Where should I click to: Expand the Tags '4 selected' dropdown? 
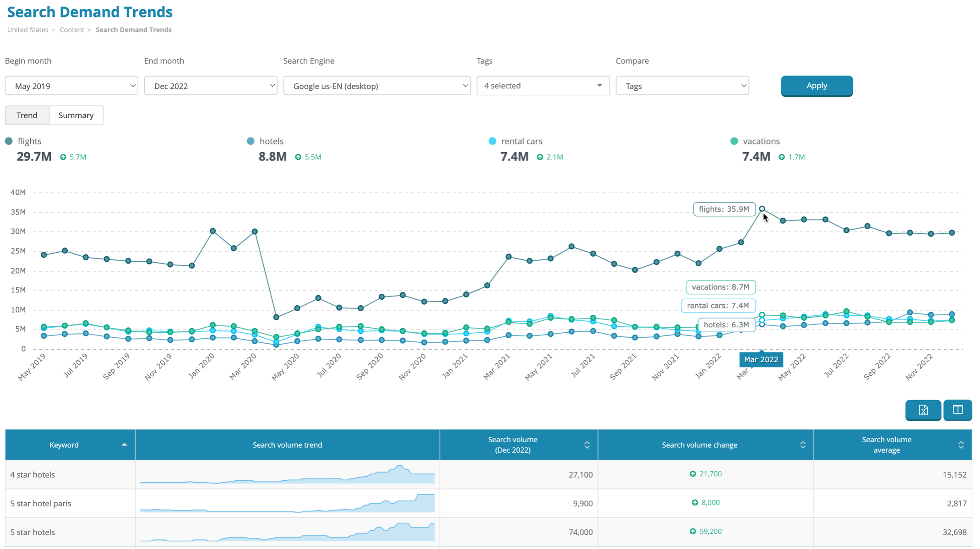543,86
